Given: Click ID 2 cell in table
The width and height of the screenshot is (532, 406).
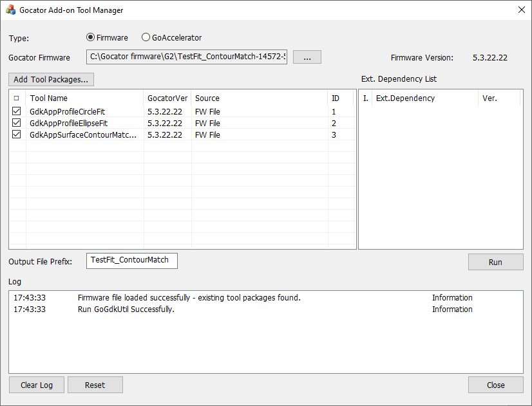Looking at the screenshot, I should tap(334, 123).
